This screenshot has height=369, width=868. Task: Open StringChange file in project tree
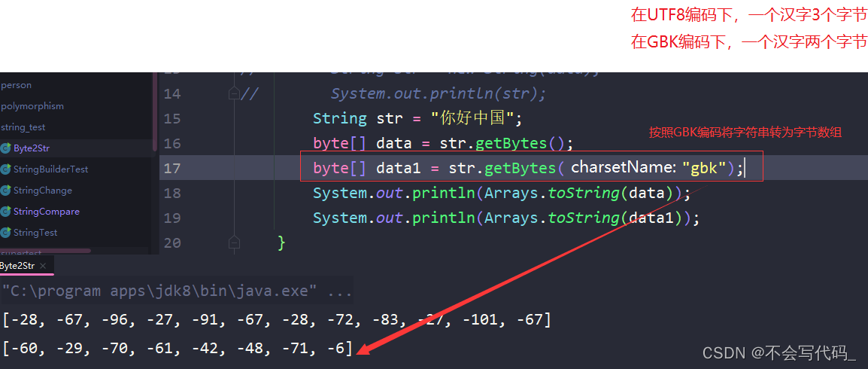[x=43, y=190]
